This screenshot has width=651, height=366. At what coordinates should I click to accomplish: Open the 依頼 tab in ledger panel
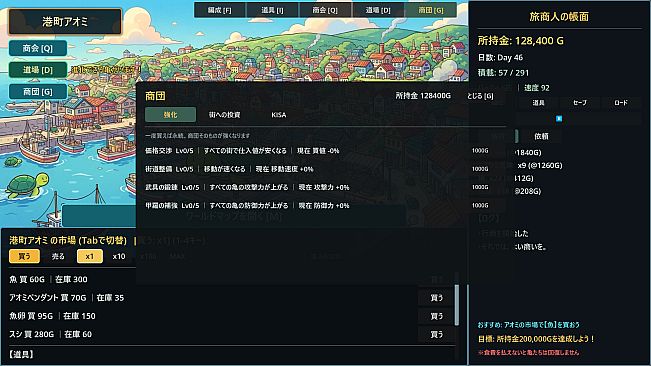(x=541, y=136)
